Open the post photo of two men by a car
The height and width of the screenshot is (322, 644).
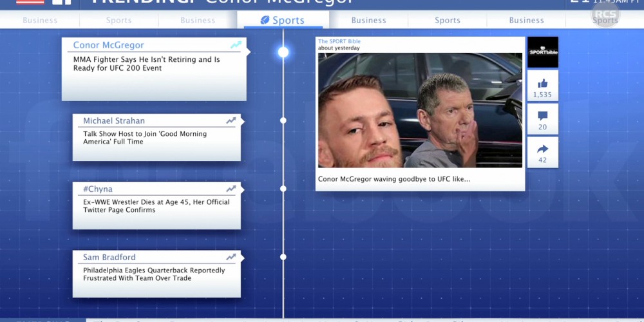(420, 110)
